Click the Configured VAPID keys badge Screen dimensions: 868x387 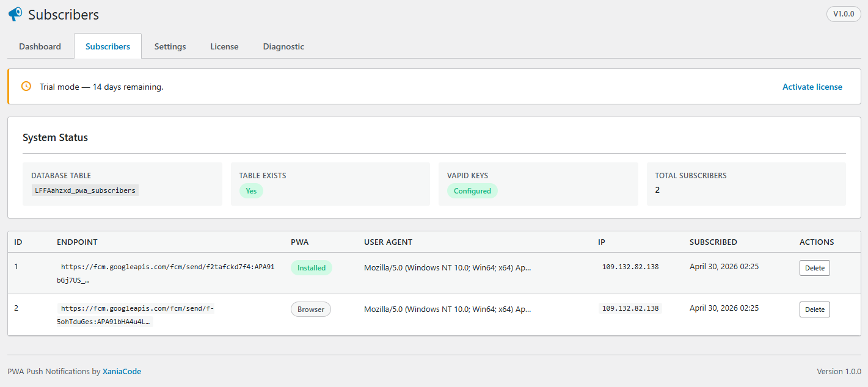tap(472, 191)
